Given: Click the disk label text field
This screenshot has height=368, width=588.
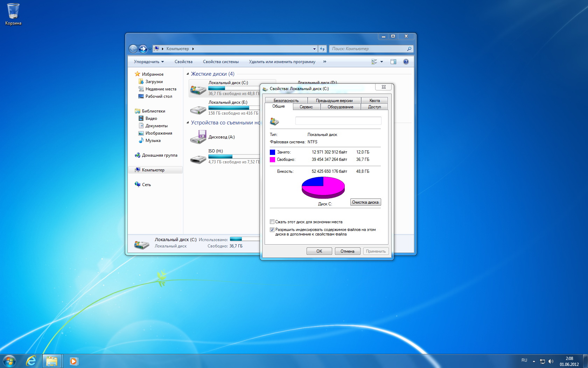Looking at the screenshot, I should (x=338, y=121).
